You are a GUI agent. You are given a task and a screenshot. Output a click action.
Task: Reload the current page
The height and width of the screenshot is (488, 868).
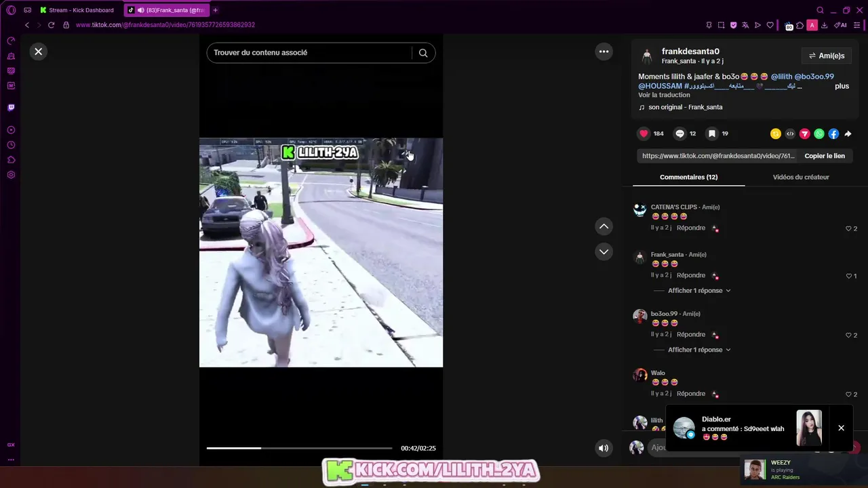click(x=51, y=25)
